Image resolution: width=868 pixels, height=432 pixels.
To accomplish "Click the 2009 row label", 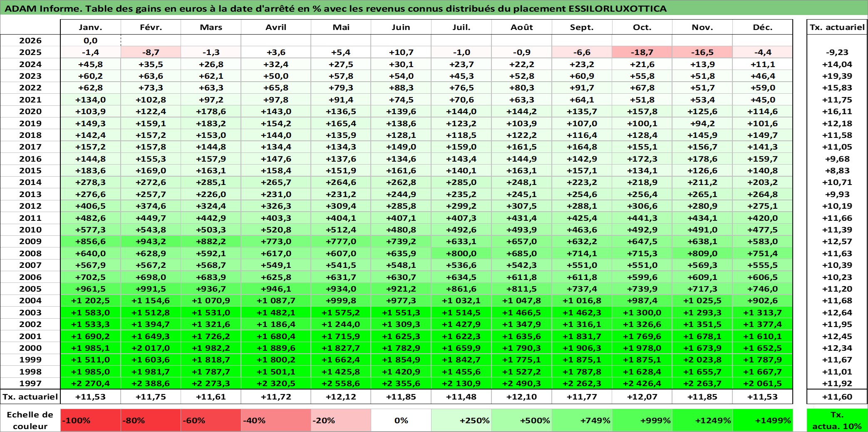I will tap(30, 241).
